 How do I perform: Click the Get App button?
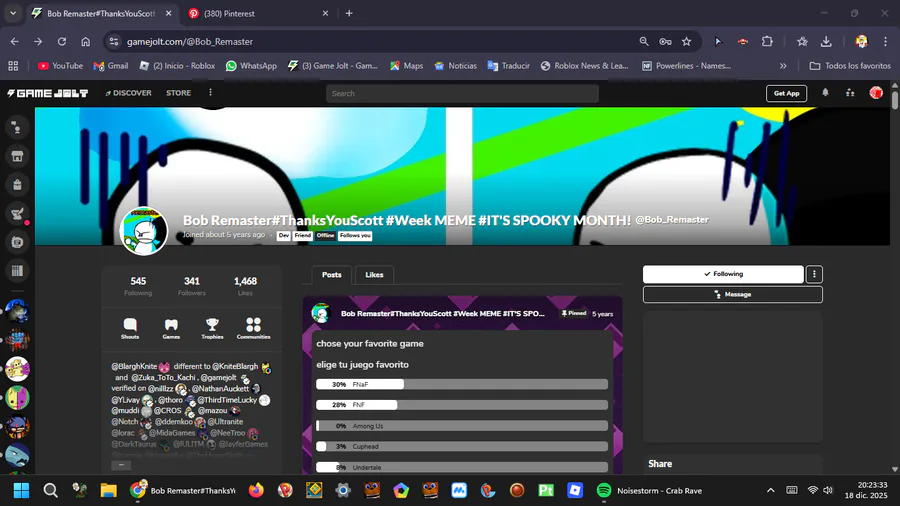tap(786, 94)
